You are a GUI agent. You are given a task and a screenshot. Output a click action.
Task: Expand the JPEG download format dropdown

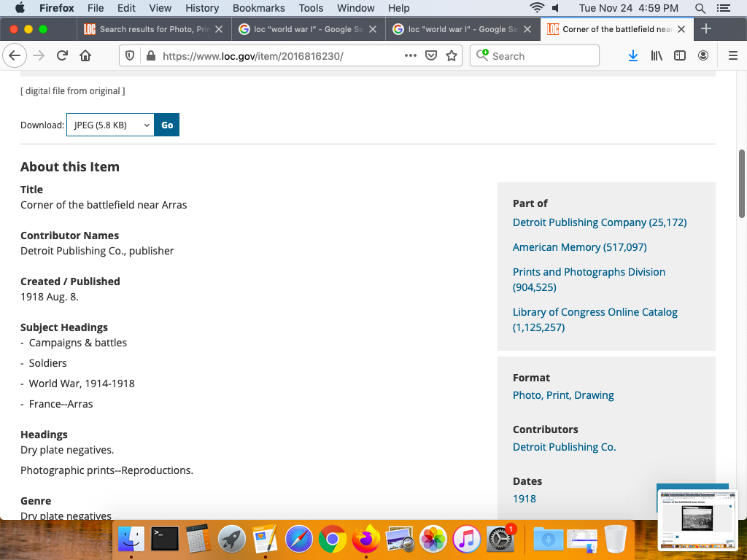[x=110, y=125]
